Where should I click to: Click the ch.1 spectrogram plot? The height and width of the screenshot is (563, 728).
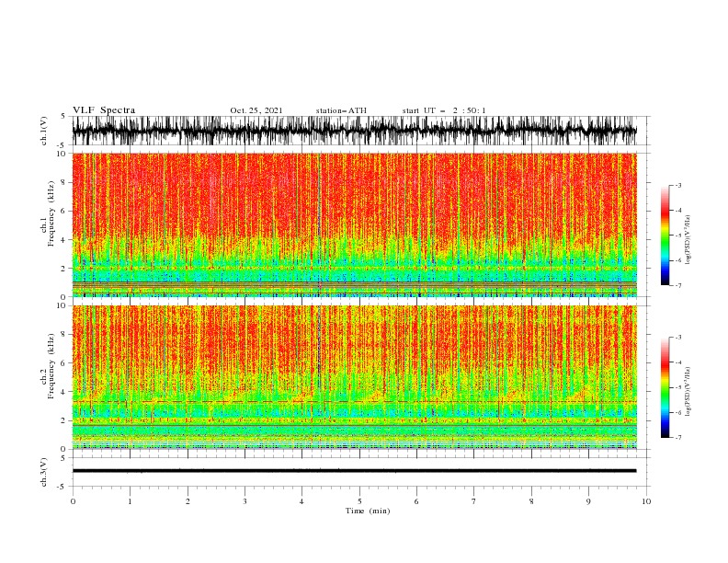point(355,224)
